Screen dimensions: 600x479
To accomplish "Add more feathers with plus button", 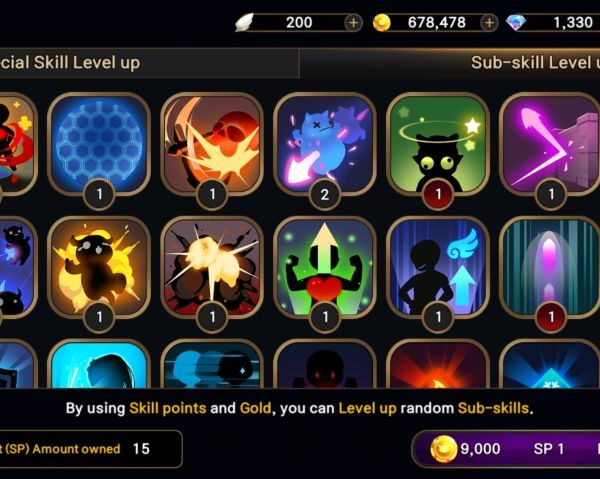I will point(353,23).
